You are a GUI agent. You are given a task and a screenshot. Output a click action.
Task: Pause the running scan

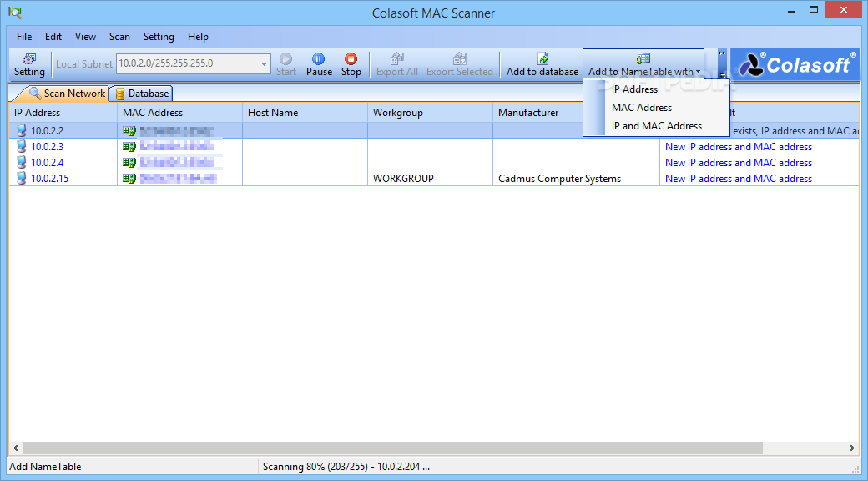[x=319, y=64]
